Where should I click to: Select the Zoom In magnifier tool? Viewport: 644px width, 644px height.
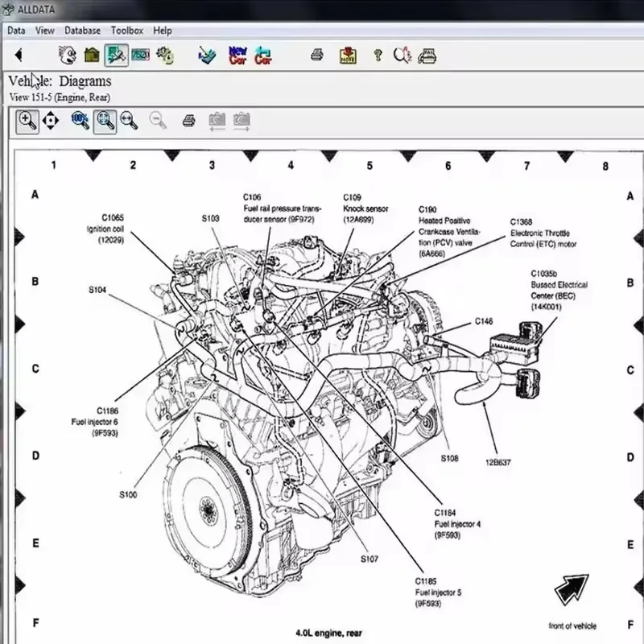click(x=26, y=120)
